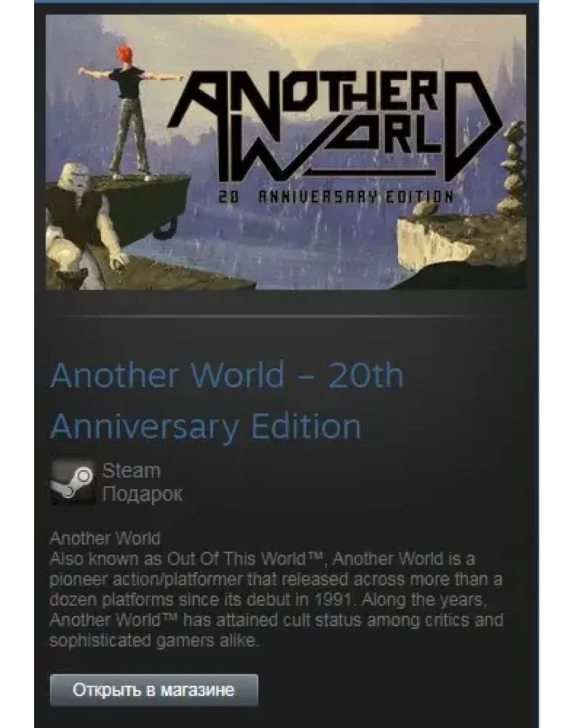Click the "Anniversary Edition" title line

pos(206,426)
